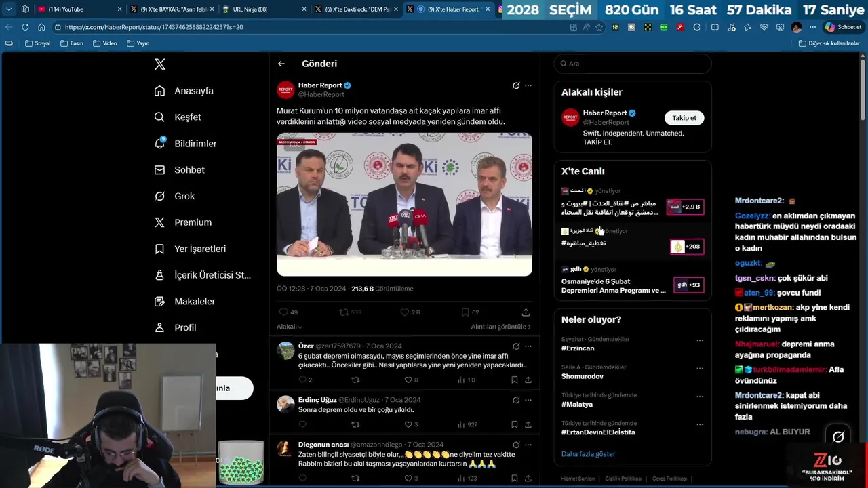868x488 pixels.
Task: Open Yer İşaretleri in sidebar
Action: click(190, 249)
